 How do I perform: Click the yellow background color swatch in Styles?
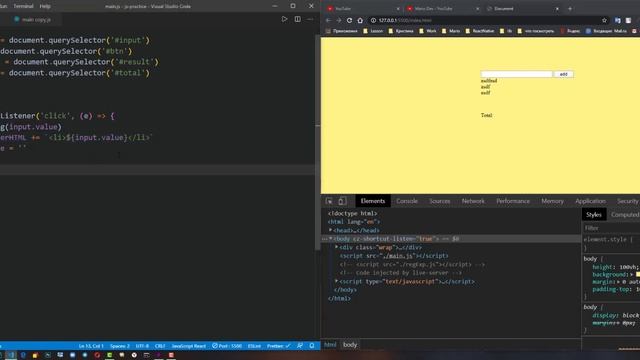click(x=638, y=274)
